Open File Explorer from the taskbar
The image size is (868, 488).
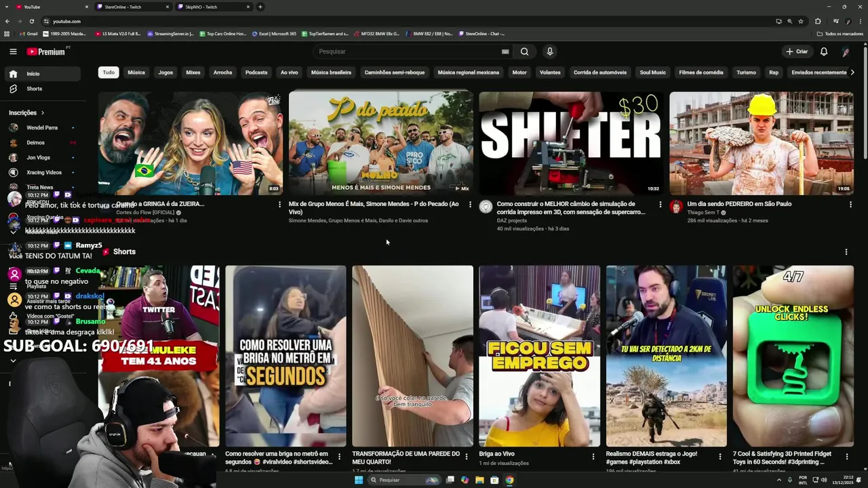[479, 480]
